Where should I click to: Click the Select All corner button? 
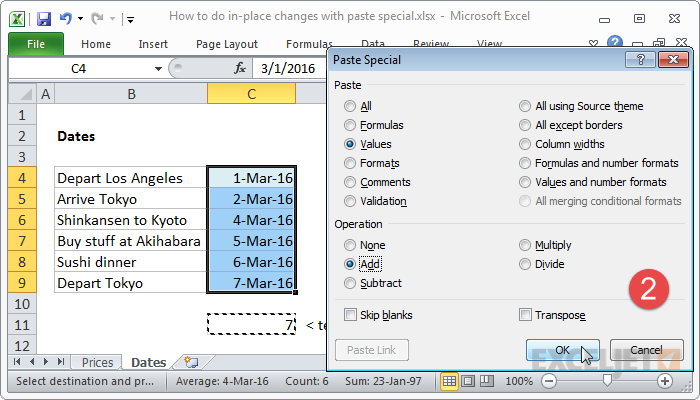click(23, 94)
